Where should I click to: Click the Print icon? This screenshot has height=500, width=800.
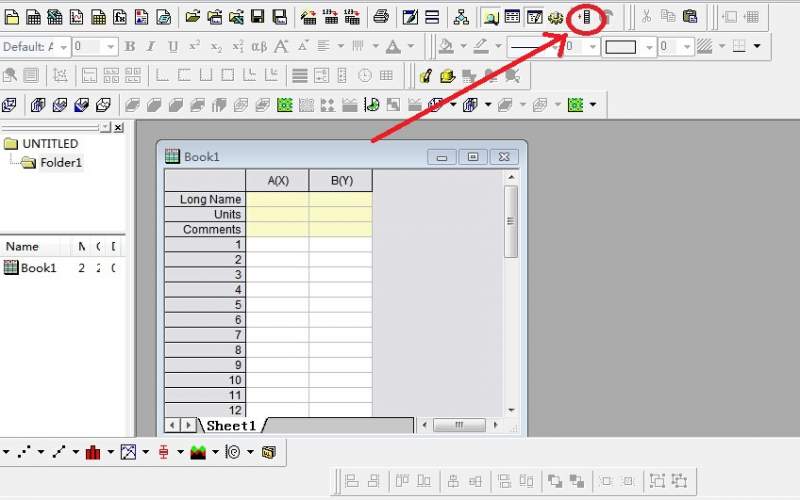381,17
